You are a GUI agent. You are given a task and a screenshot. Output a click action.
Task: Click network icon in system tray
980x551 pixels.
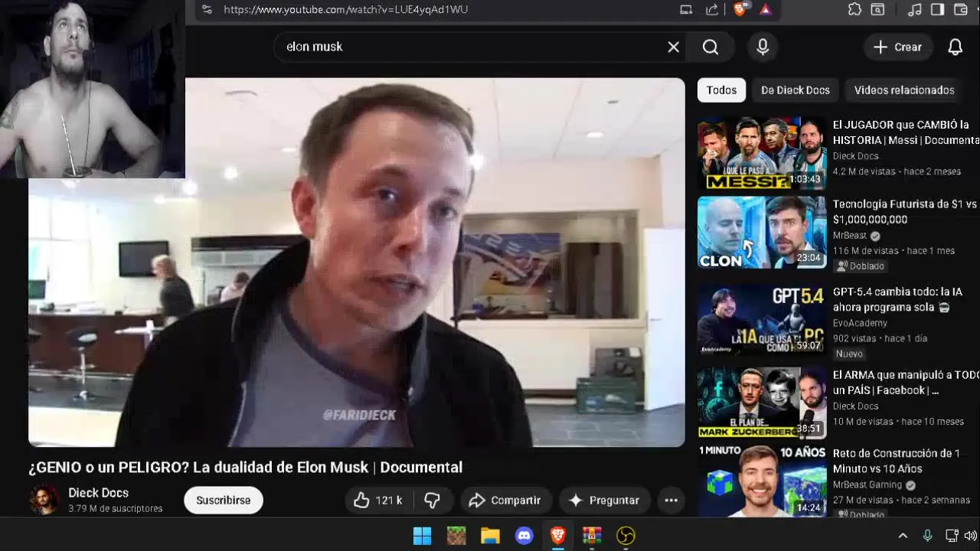pyautogui.click(x=952, y=536)
